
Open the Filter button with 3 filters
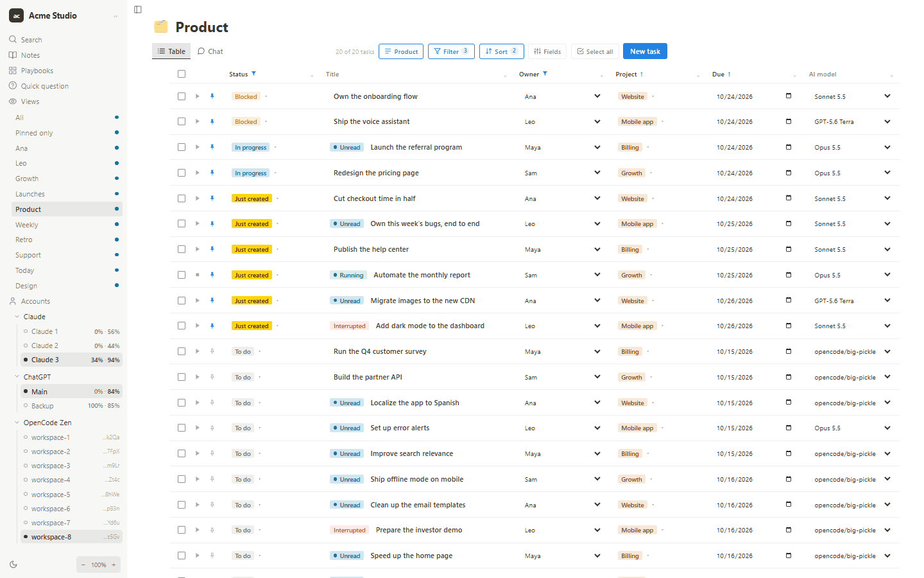pos(451,51)
